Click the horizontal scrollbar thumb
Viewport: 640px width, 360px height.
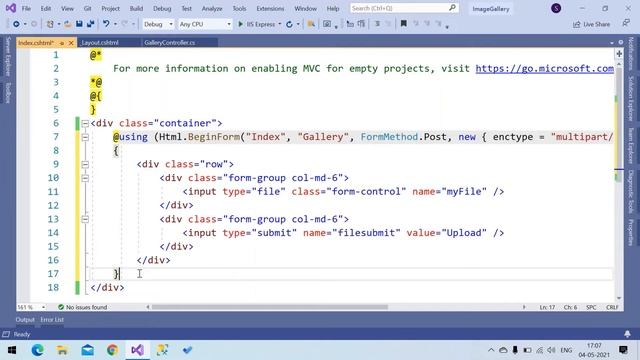coord(269,307)
